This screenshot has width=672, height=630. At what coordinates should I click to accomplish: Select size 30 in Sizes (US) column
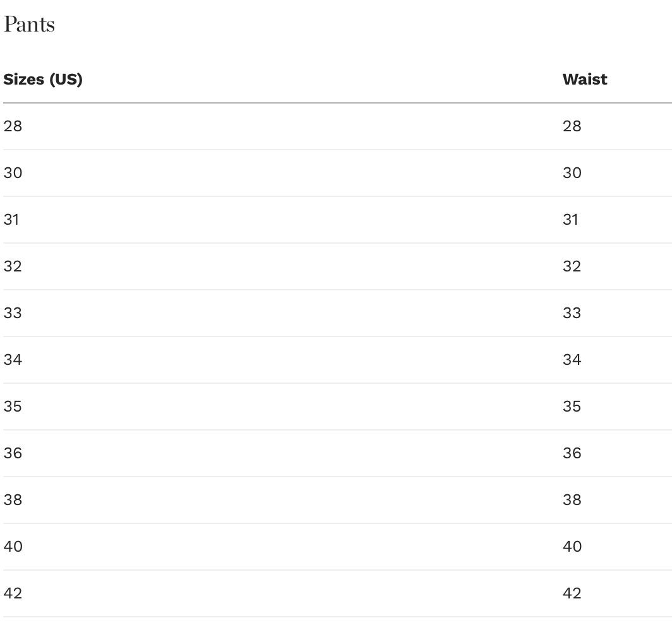click(x=13, y=173)
